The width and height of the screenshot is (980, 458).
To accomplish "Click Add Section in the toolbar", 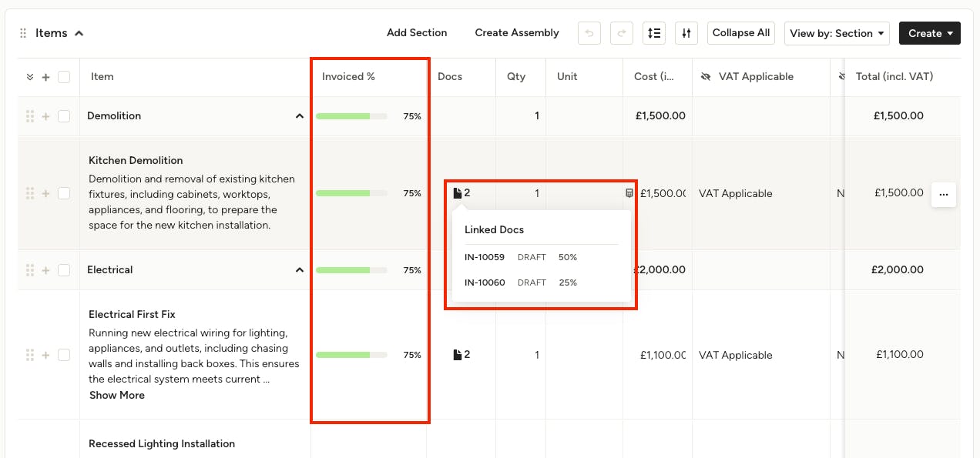I will [x=417, y=33].
